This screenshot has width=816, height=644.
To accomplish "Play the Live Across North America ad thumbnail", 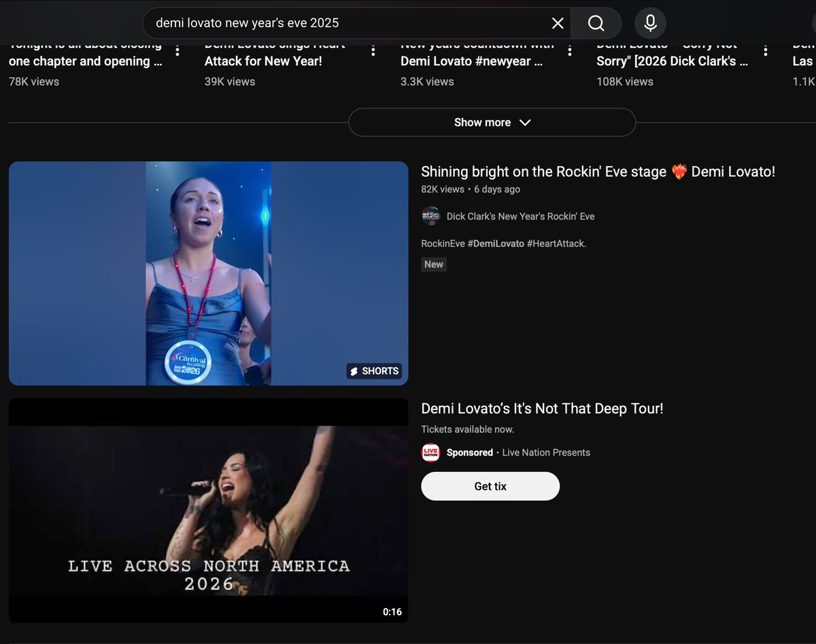I will (x=208, y=510).
